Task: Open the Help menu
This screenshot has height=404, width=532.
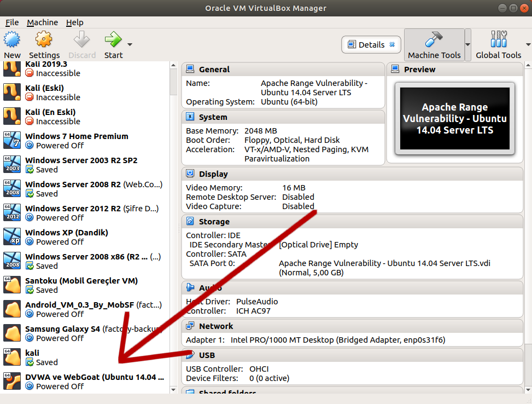Action: (75, 22)
